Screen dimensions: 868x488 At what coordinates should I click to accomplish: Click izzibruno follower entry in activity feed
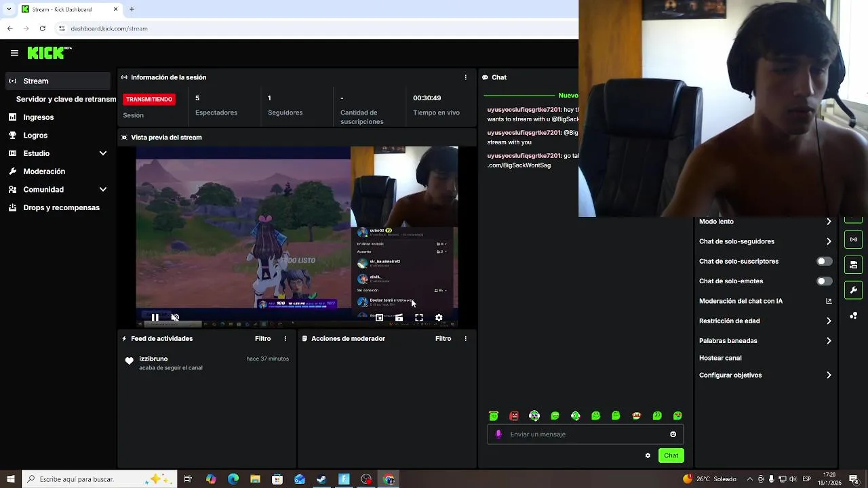(x=207, y=363)
